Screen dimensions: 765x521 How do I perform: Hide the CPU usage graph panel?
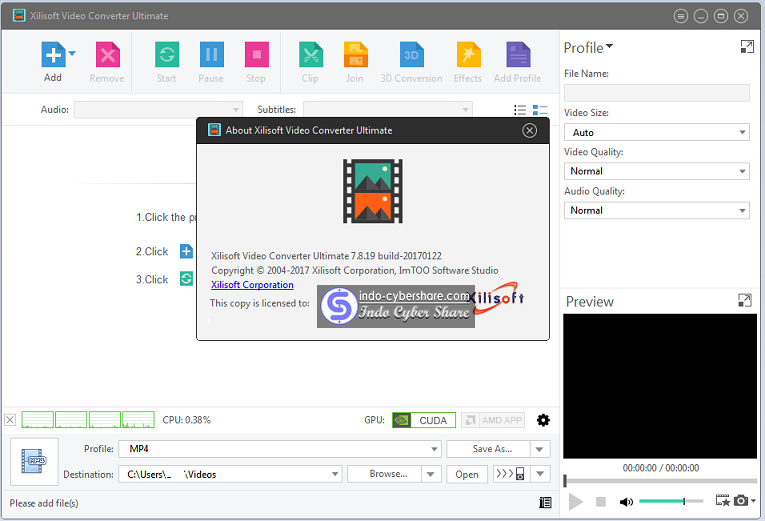[x=10, y=420]
